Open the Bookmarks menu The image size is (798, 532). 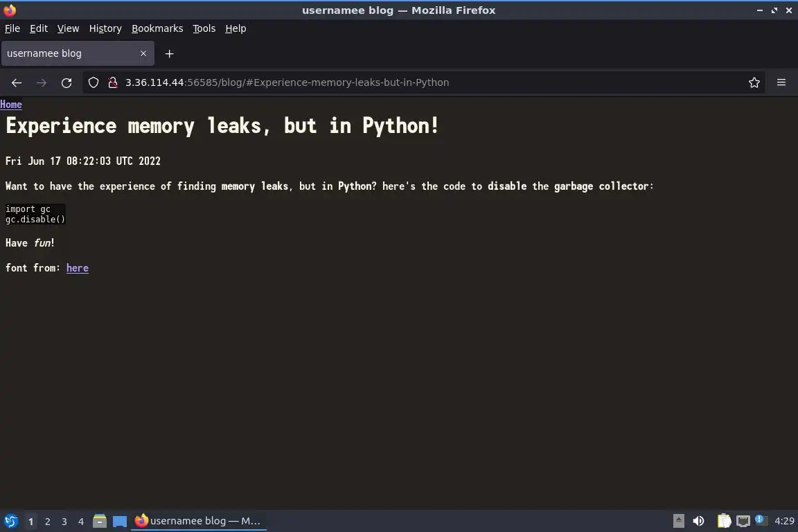(157, 28)
